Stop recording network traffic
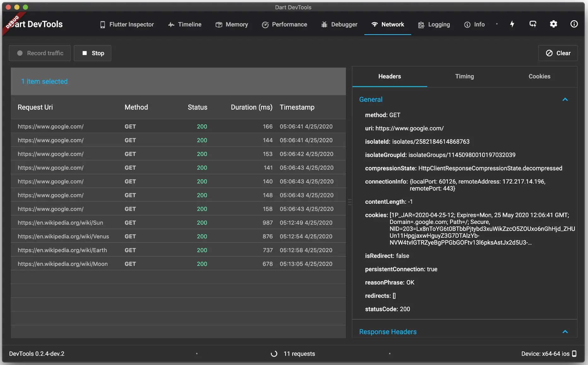 click(93, 53)
